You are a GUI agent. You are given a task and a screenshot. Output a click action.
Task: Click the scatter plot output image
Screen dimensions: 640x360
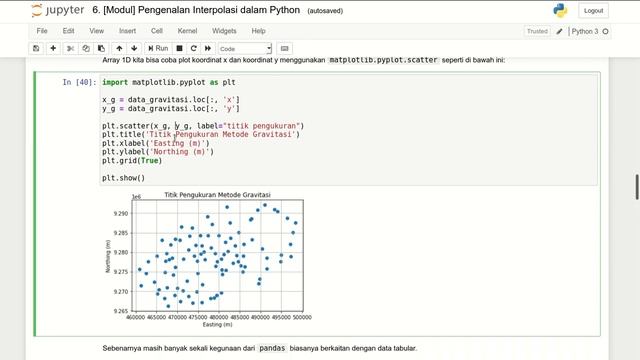pos(208,259)
